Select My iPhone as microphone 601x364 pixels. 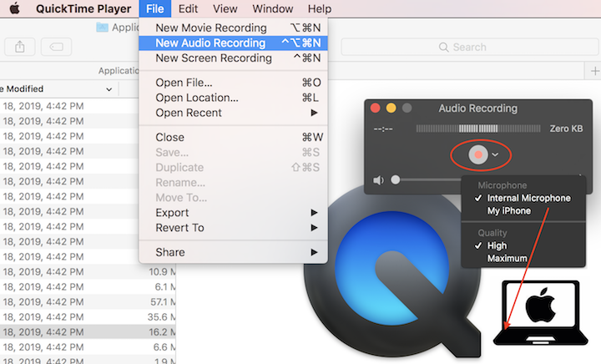point(523,210)
